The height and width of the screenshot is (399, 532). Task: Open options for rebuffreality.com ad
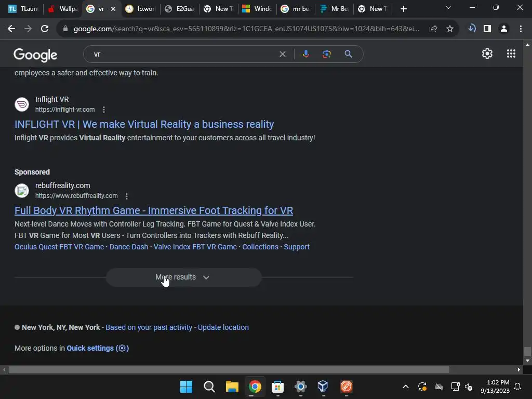pyautogui.click(x=127, y=196)
